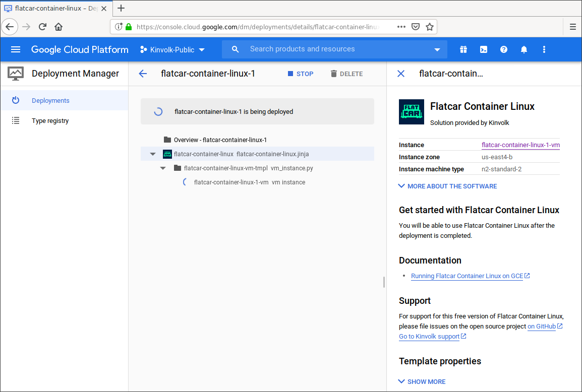Image resolution: width=582 pixels, height=392 pixels.
Task: Open the three-dot settings menu
Action: point(544,49)
